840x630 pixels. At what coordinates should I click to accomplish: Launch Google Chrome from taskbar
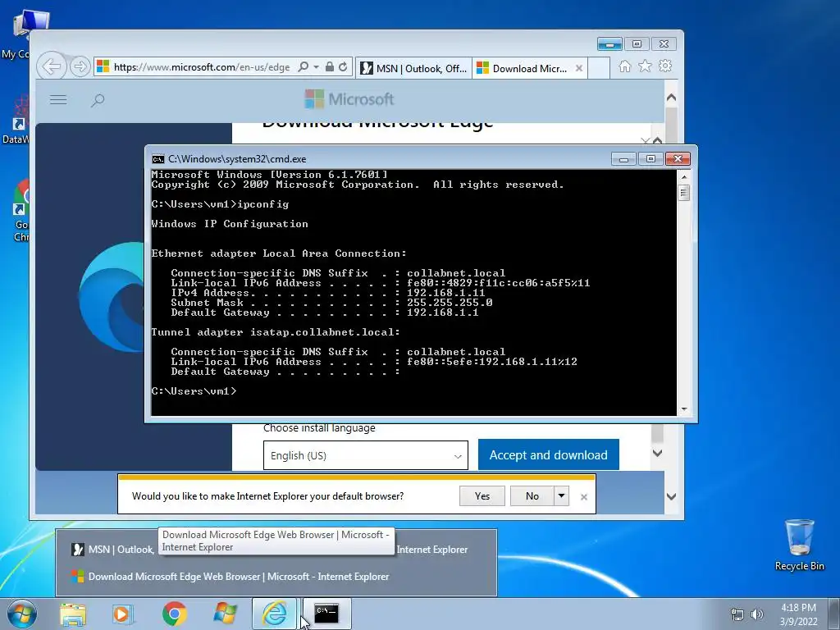point(175,614)
